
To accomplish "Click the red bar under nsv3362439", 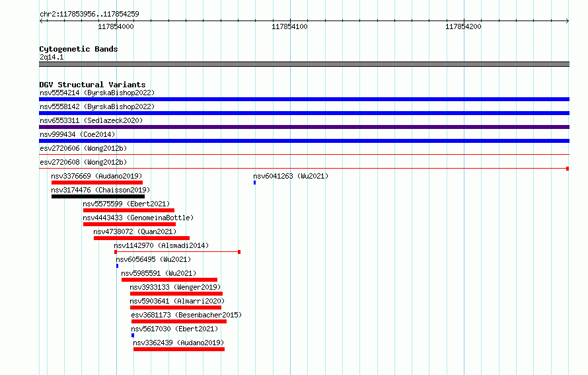I will 179,349.
